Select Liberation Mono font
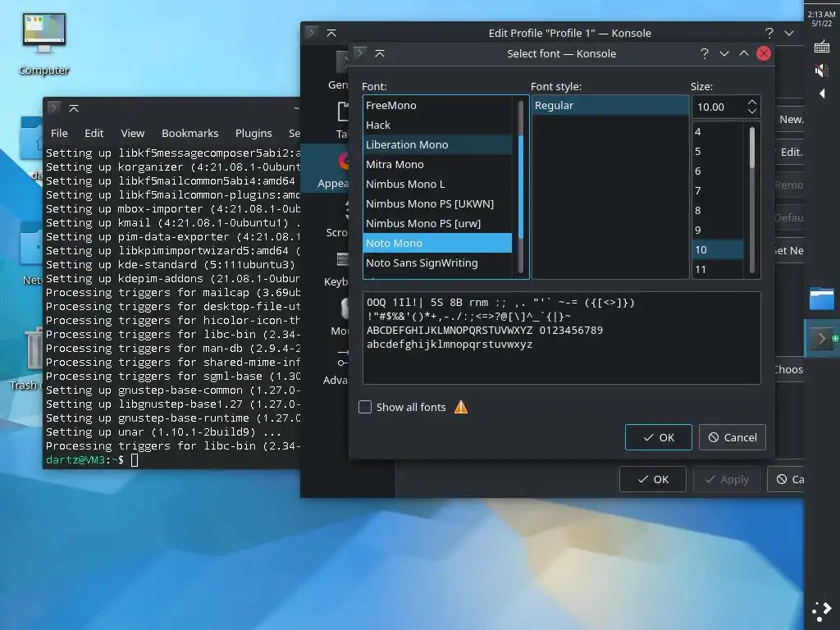 pos(438,144)
